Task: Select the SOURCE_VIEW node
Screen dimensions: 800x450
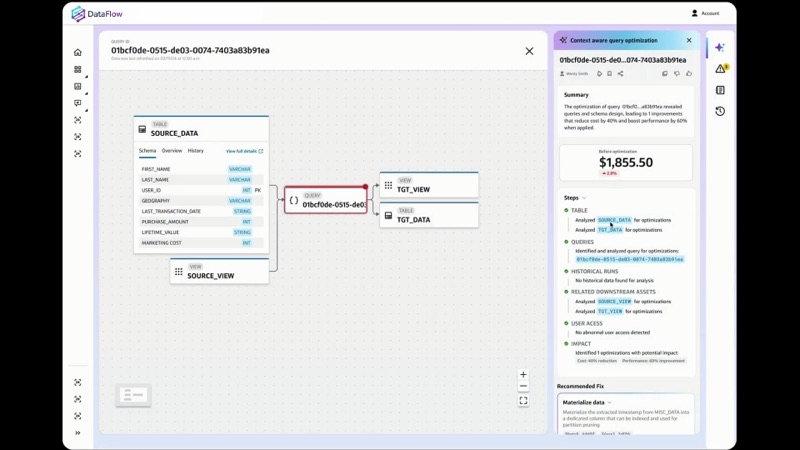Action: pos(219,271)
